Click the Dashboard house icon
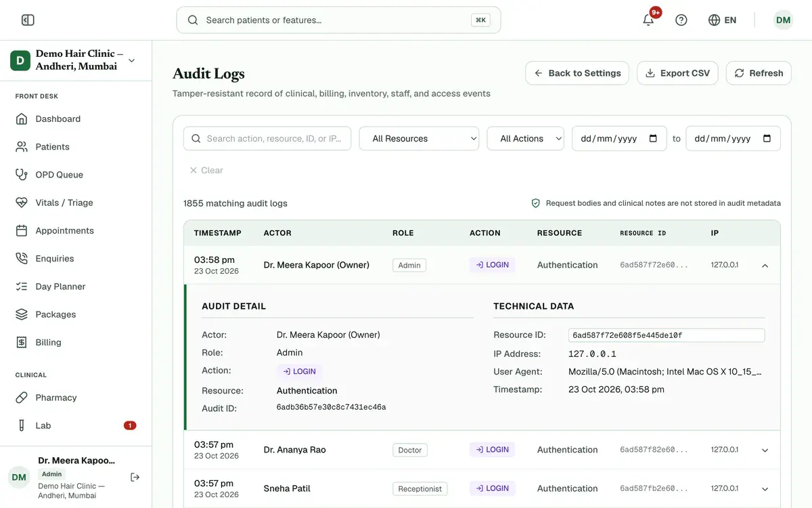812x508 pixels. pyautogui.click(x=22, y=119)
